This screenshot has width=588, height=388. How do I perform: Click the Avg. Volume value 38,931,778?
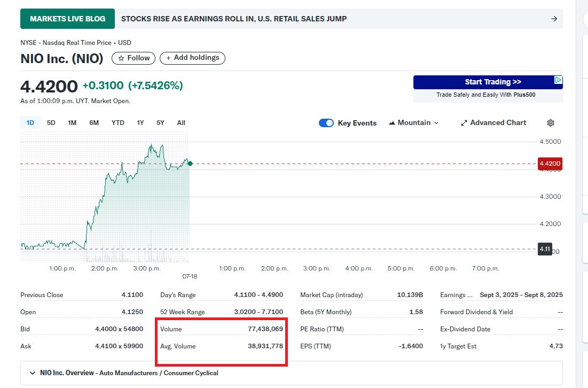coord(265,346)
